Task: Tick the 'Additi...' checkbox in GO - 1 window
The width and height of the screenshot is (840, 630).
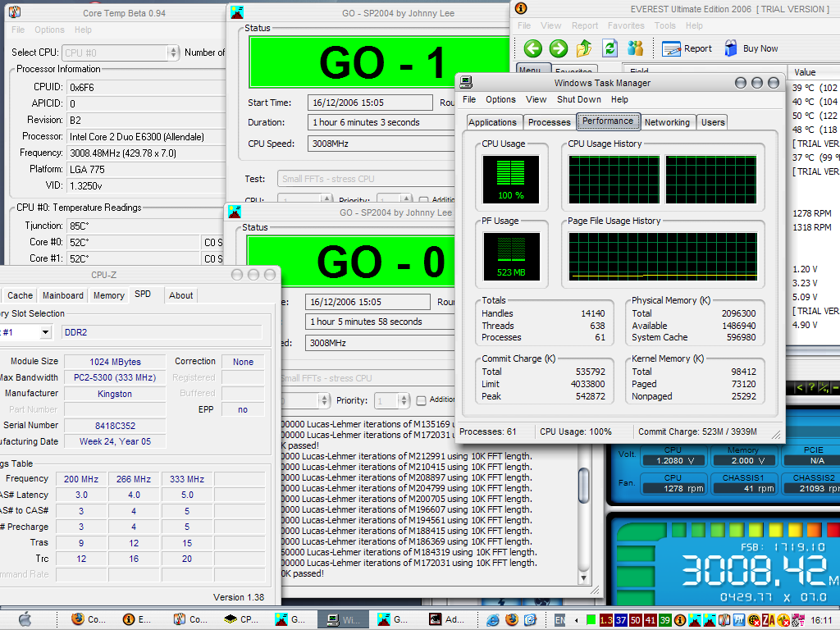Action: coord(424,200)
